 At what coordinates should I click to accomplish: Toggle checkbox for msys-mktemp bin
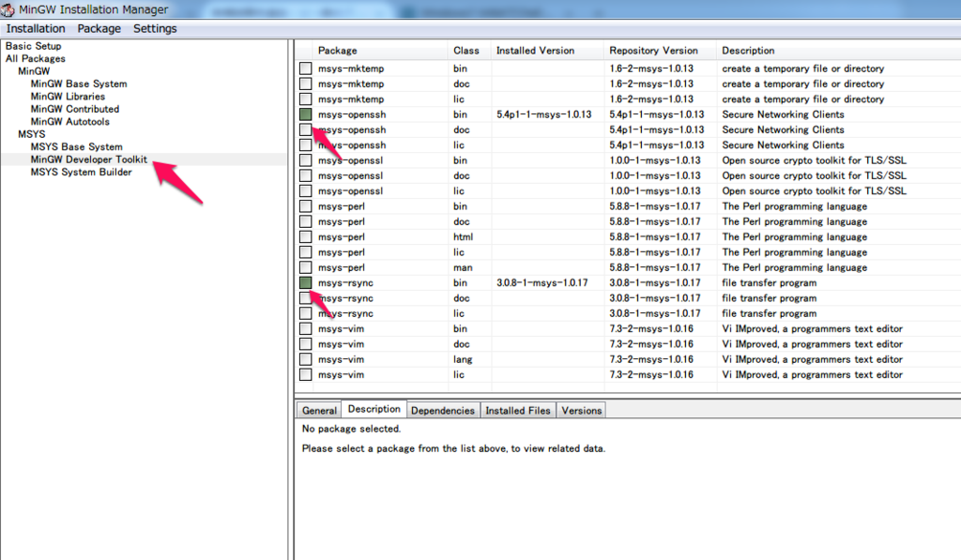point(305,68)
